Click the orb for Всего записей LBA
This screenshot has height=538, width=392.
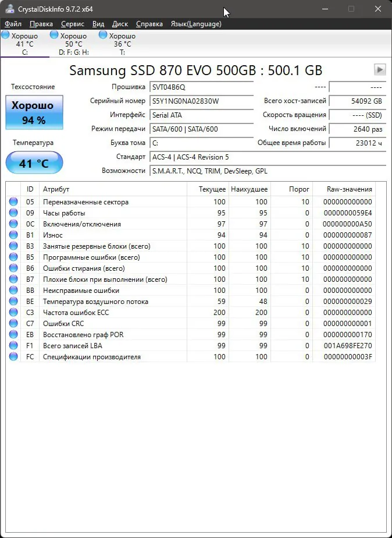(x=13, y=345)
